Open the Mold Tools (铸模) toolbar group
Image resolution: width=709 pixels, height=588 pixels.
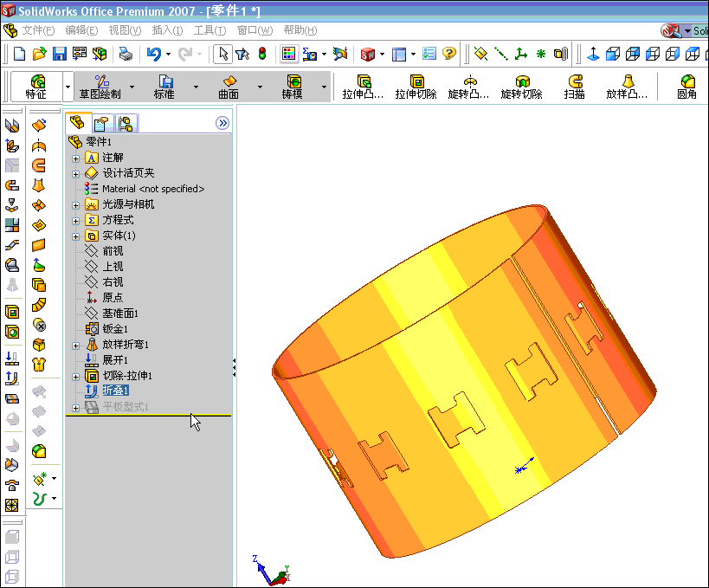(x=292, y=87)
